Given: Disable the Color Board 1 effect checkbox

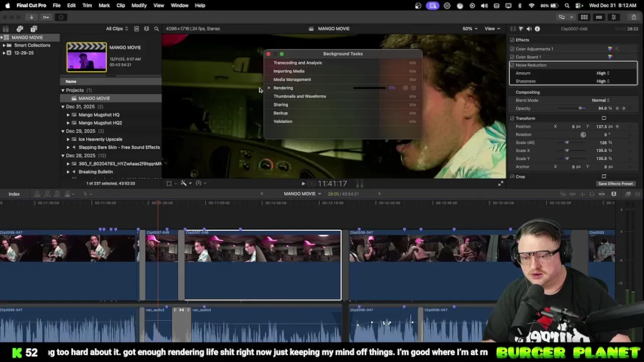Looking at the screenshot, I should pos(512,57).
